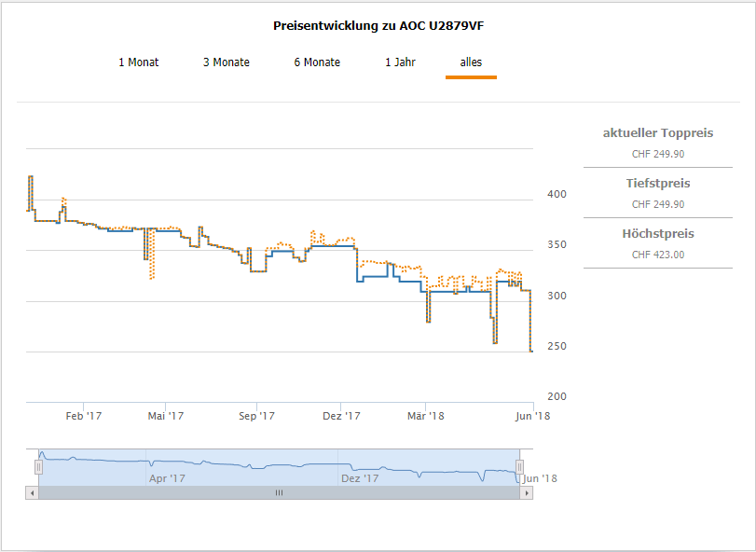Screen dimensions: 756x552
Task: Click the Mär '18 x-axis label
Action: pyautogui.click(x=426, y=416)
